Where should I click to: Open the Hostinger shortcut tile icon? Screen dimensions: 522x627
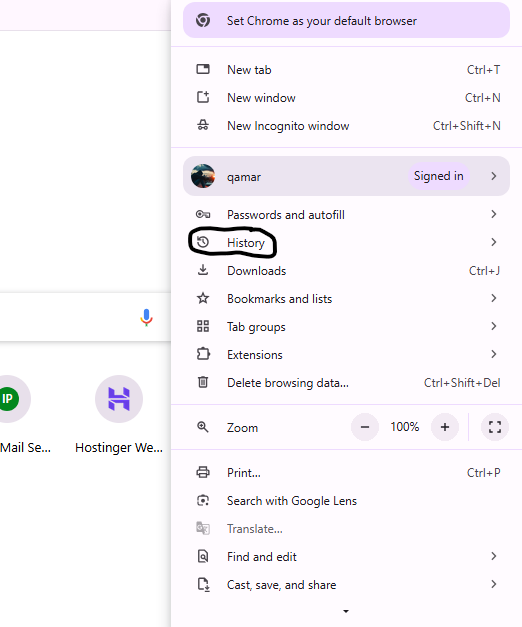(x=119, y=399)
